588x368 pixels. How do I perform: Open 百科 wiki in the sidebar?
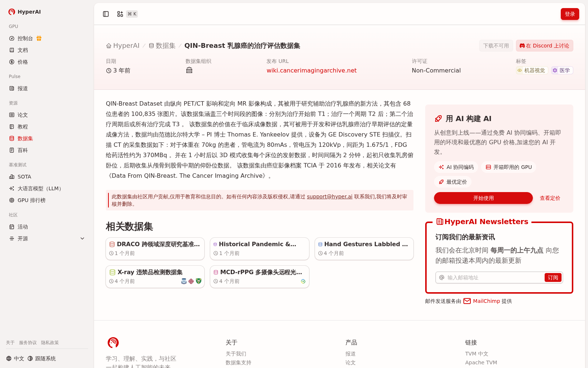click(47, 150)
